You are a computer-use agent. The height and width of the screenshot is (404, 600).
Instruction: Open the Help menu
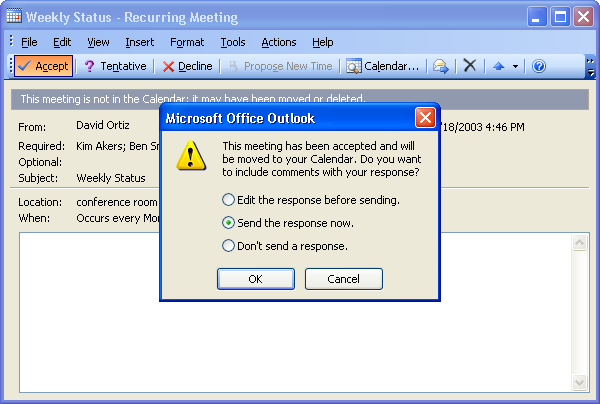coord(323,42)
